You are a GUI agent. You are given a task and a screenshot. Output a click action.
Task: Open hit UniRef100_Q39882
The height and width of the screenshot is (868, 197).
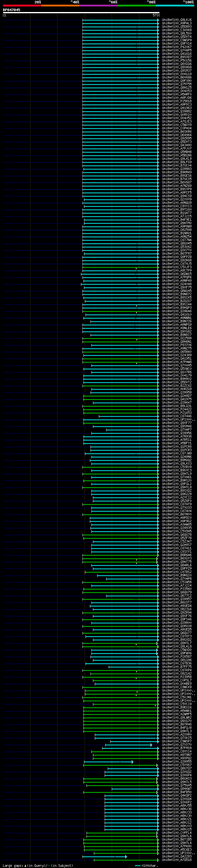coord(177,111)
